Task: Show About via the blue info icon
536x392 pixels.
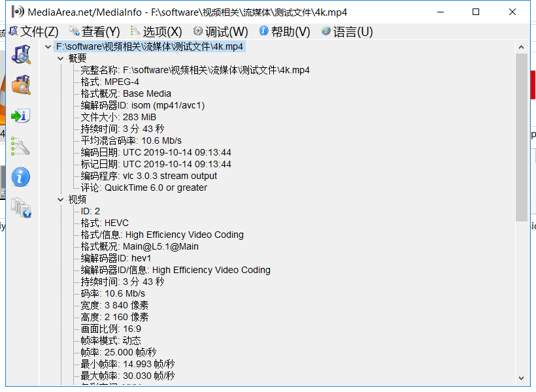Action: 20,177
